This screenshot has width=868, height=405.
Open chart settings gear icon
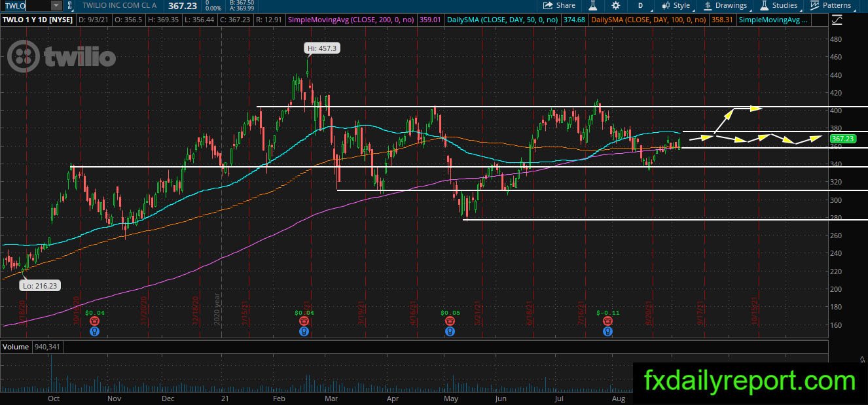tap(616, 5)
